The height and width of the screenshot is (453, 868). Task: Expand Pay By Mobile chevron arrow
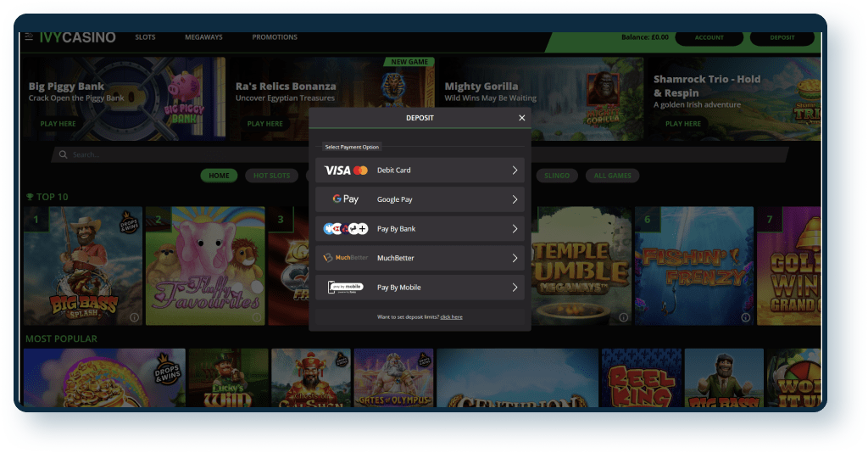515,288
